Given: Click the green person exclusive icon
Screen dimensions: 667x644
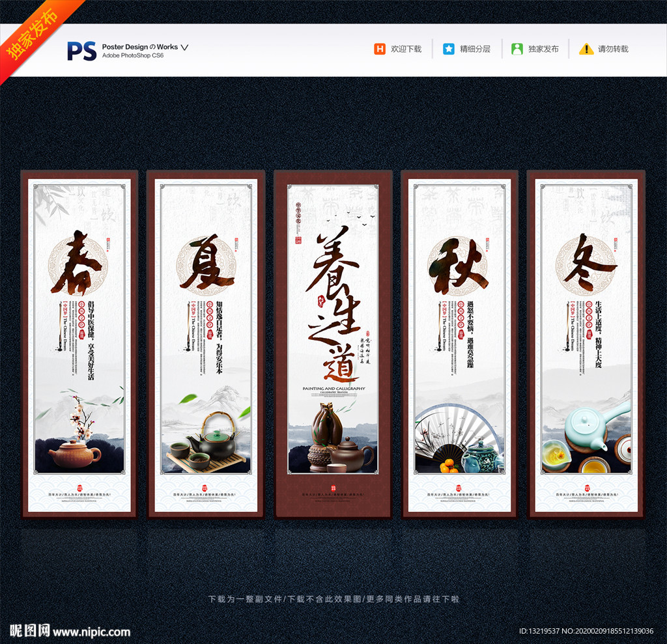Looking at the screenshot, I should tap(517, 49).
